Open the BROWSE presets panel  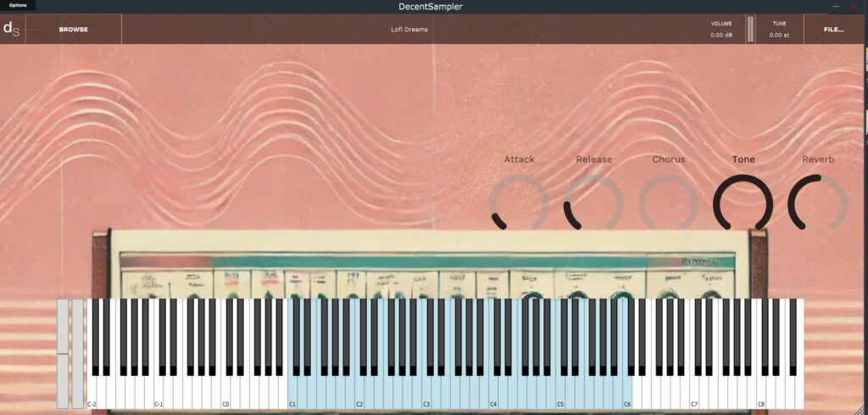(x=74, y=30)
